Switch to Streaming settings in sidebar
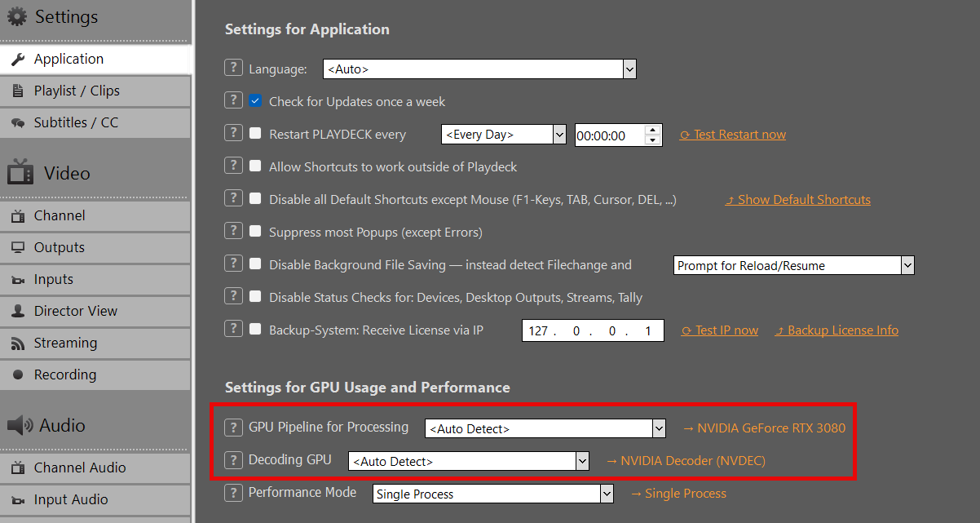The width and height of the screenshot is (980, 523). (x=65, y=343)
